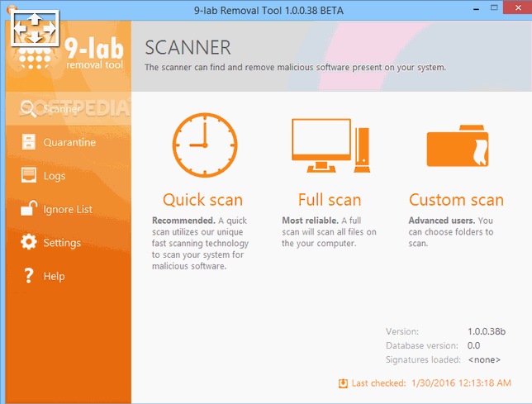This screenshot has width=532, height=404.
Task: Click the update download icon beside Last checked
Action: pos(343,383)
